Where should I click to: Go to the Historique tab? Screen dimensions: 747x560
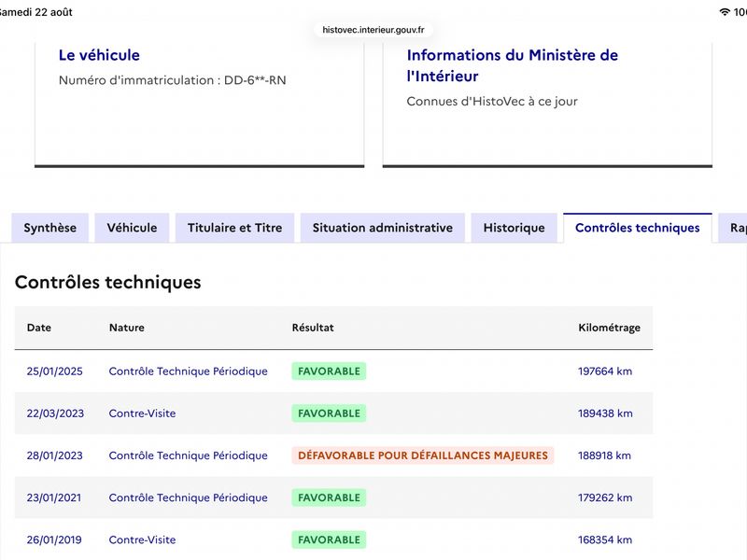[514, 228]
